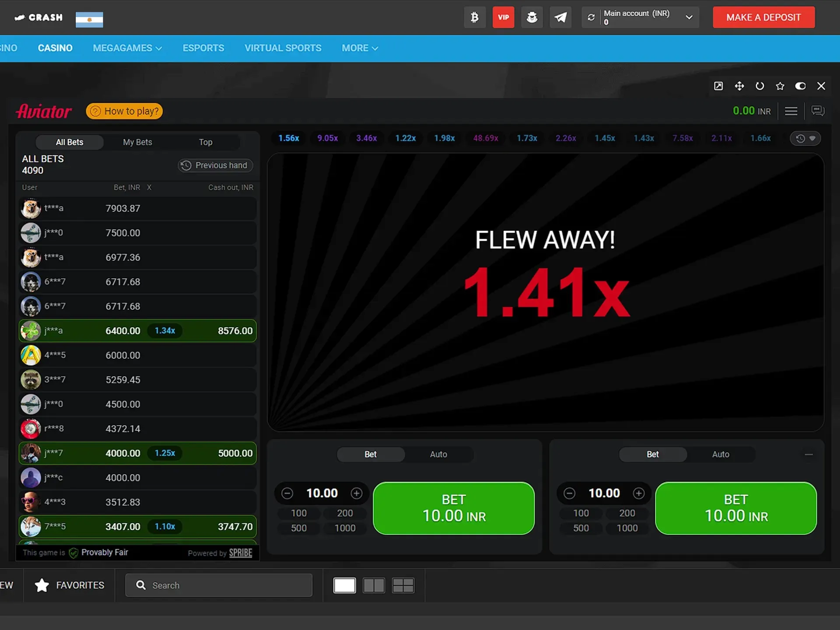Image resolution: width=840 pixels, height=630 pixels.
Task: Expand the Main account INR dropdown
Action: (x=689, y=17)
